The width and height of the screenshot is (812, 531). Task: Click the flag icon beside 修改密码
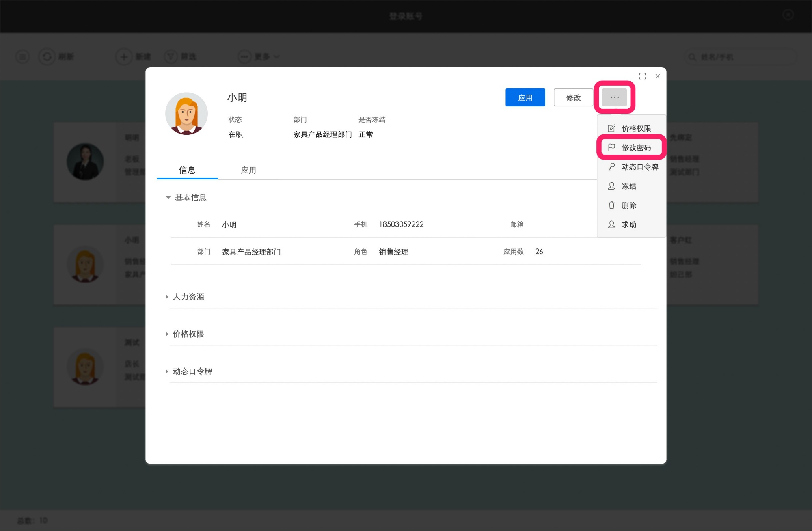[611, 147]
